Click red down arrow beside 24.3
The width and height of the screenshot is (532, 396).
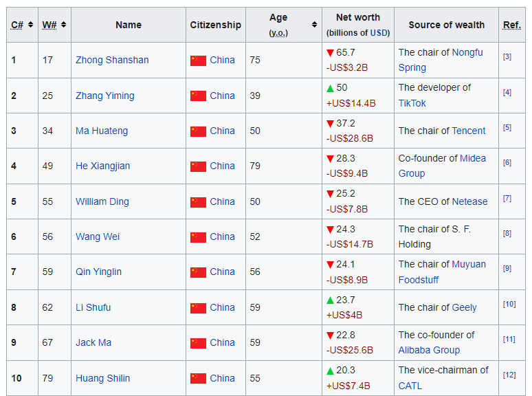pos(330,230)
